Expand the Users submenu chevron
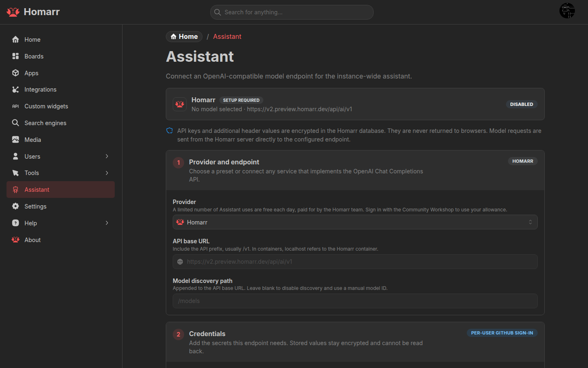588x368 pixels. pyautogui.click(x=107, y=156)
